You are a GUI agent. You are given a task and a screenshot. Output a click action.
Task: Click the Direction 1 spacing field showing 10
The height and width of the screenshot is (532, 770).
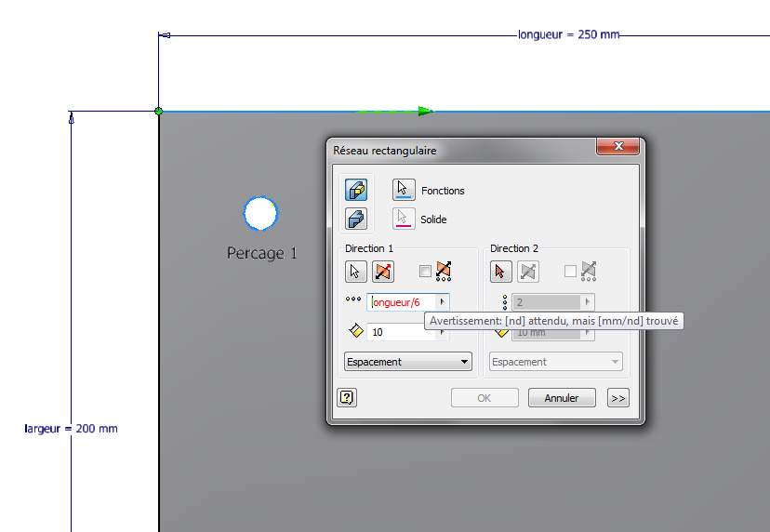pyautogui.click(x=400, y=332)
